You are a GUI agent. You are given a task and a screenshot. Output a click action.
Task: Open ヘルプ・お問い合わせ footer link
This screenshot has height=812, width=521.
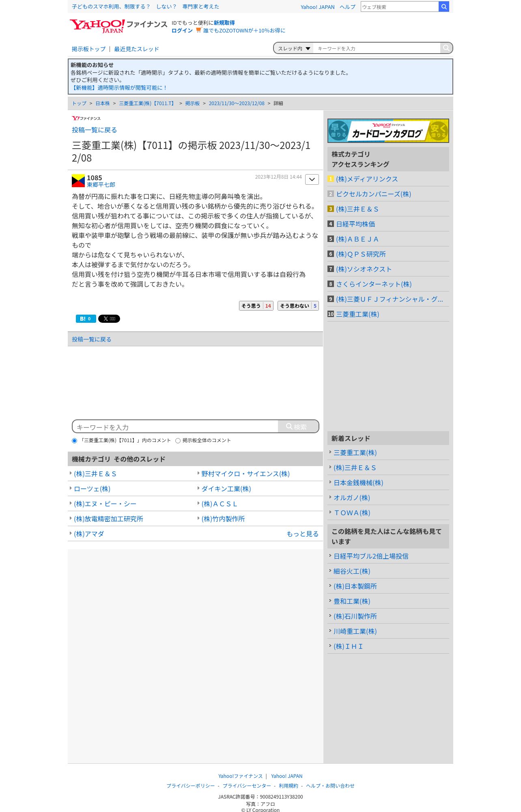(330, 786)
